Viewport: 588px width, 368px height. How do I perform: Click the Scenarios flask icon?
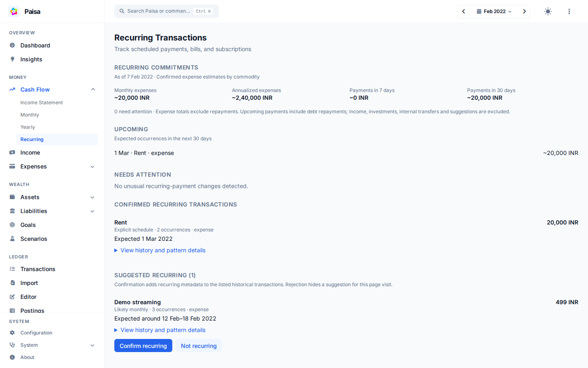point(12,239)
